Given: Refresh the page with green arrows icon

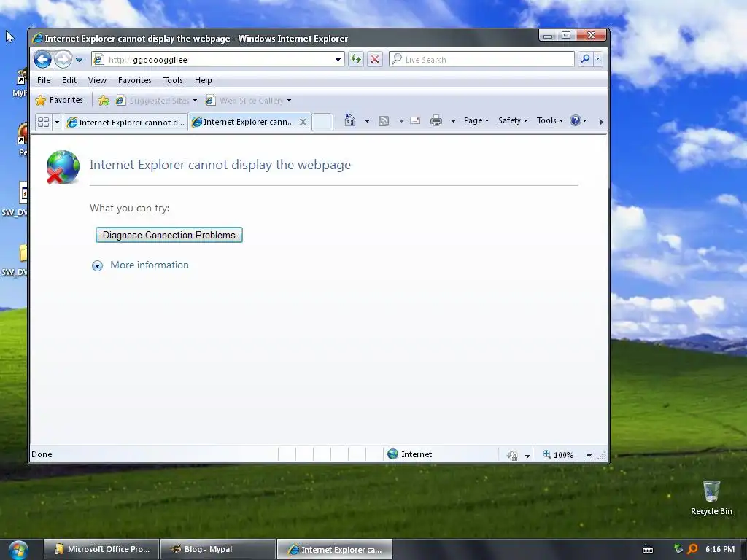Looking at the screenshot, I should (x=356, y=60).
